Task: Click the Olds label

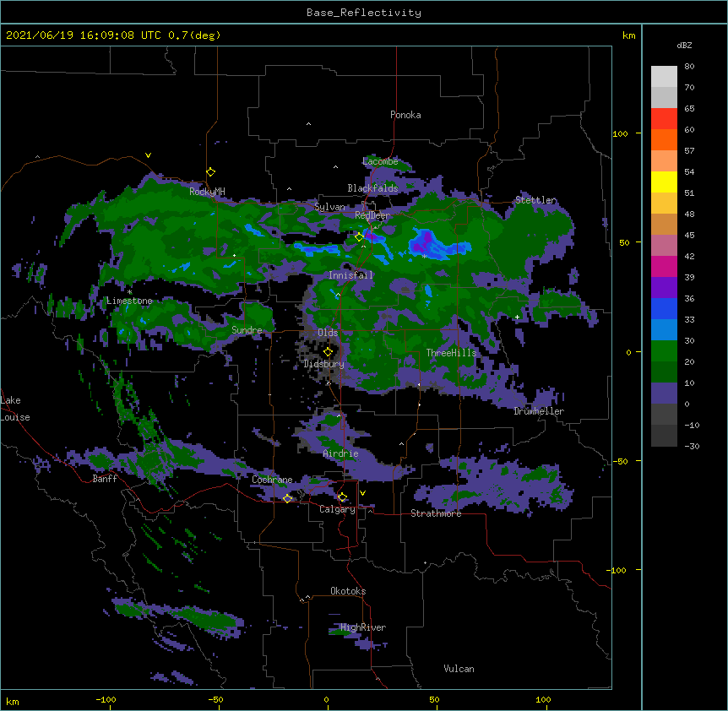Action: coord(328,333)
